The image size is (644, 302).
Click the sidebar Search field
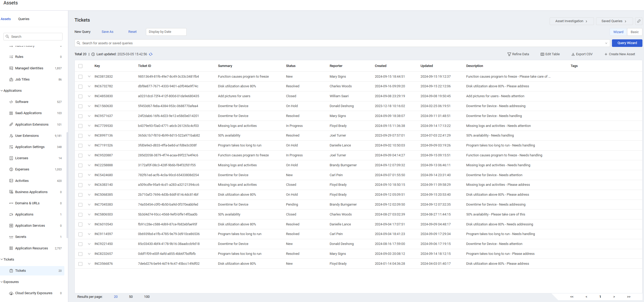tap(33, 37)
